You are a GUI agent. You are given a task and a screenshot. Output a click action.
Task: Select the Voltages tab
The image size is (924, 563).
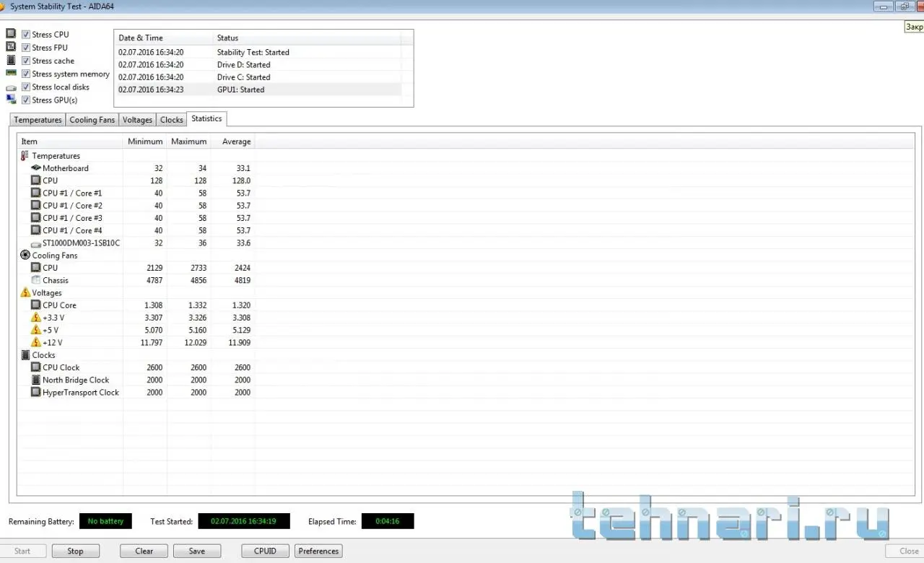[x=137, y=120]
